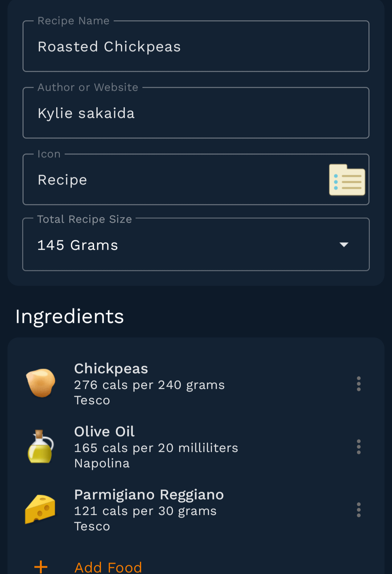
Task: Select the Parmigiano Reggiano ingredient name
Action: pyautogui.click(x=149, y=495)
